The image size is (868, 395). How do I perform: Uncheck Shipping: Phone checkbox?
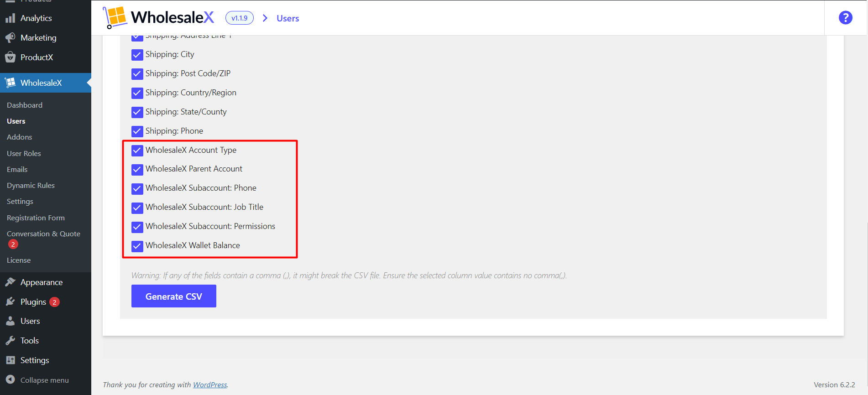[x=137, y=131]
